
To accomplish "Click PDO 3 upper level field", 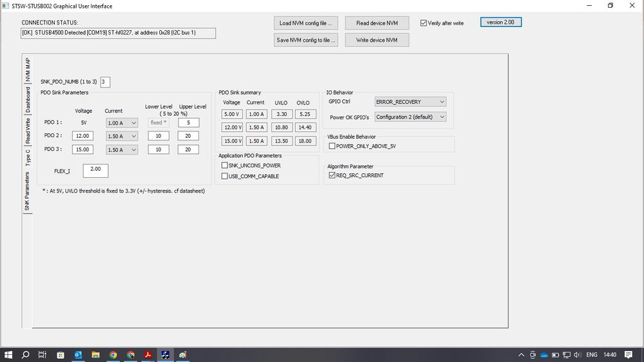I will pyautogui.click(x=188, y=149).
